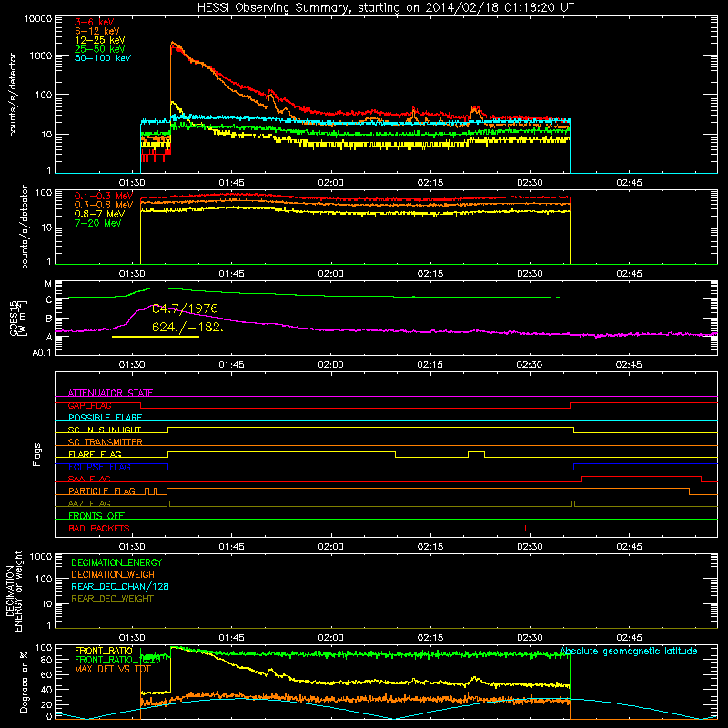728x728 pixels.
Task: Select the 10000 tick label on top plot
Action: [38, 18]
